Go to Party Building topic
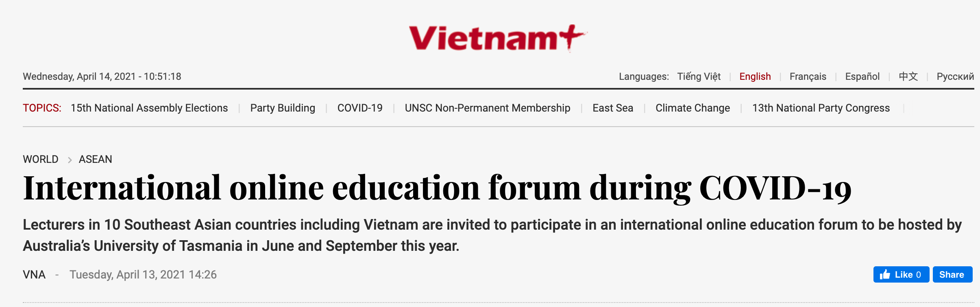The image size is (980, 307). 283,108
